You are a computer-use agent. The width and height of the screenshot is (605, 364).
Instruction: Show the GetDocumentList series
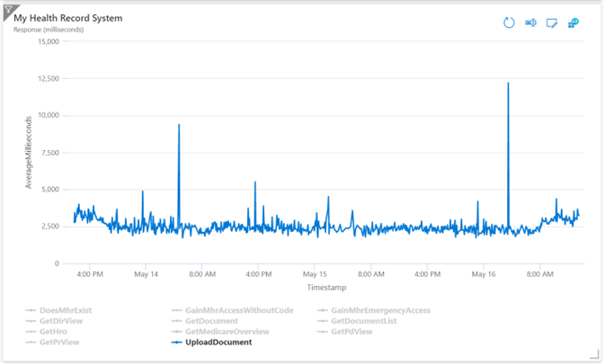(364, 321)
